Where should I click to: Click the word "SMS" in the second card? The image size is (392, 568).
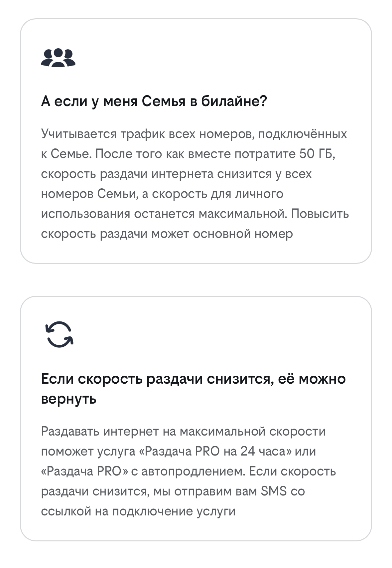pos(273,491)
